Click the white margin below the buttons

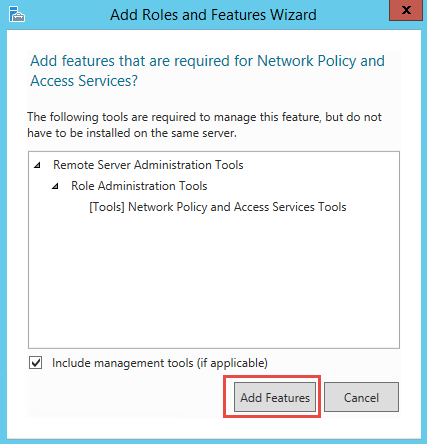213,428
